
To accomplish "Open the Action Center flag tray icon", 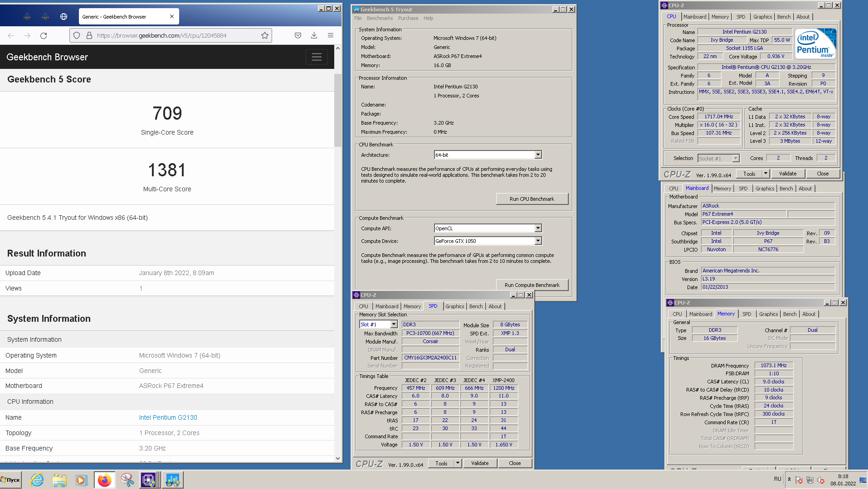I will (799, 480).
